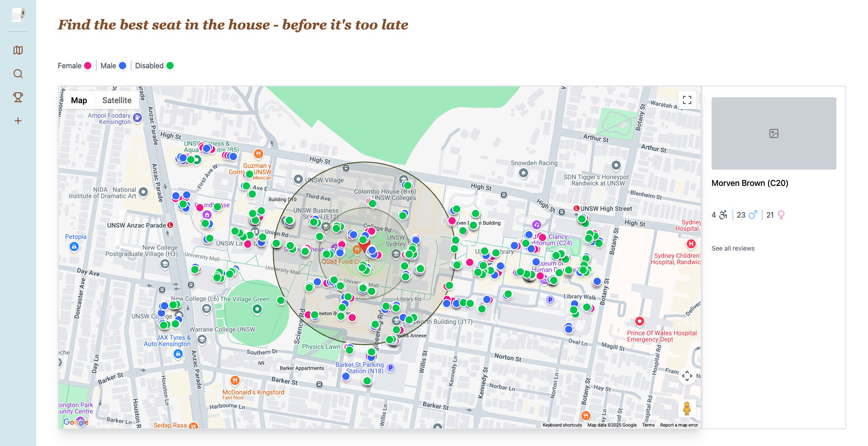Click Barker St Parking Station P marker

(391, 368)
